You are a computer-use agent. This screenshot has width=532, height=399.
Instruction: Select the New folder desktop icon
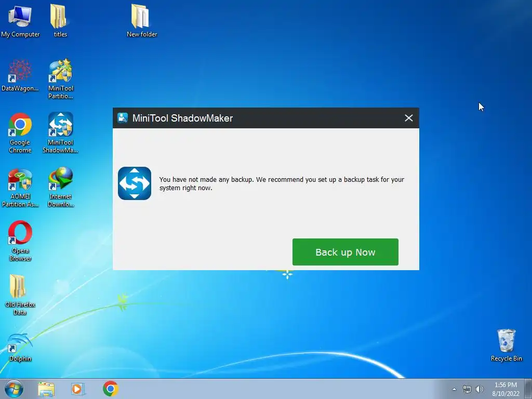(x=141, y=21)
